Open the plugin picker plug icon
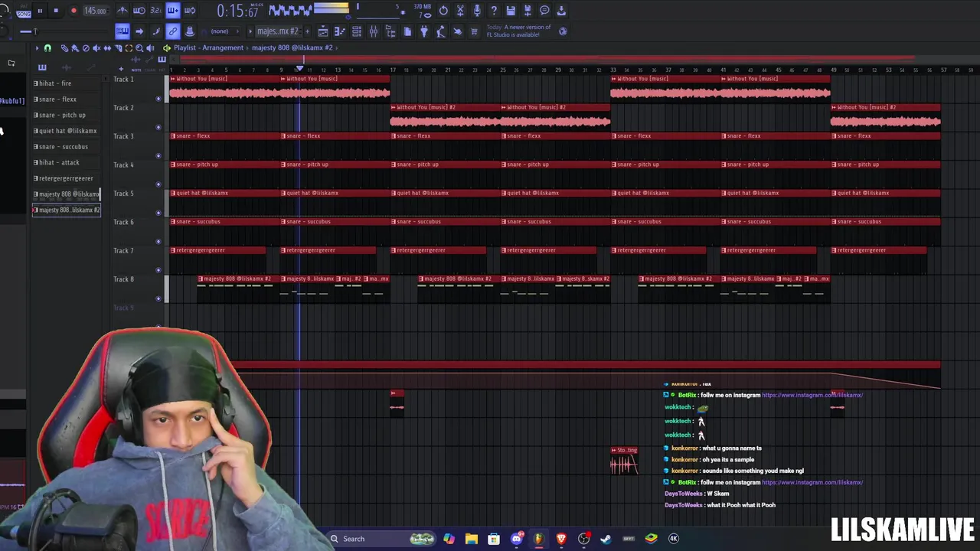Viewport: 980px width, 551px height. 424,31
